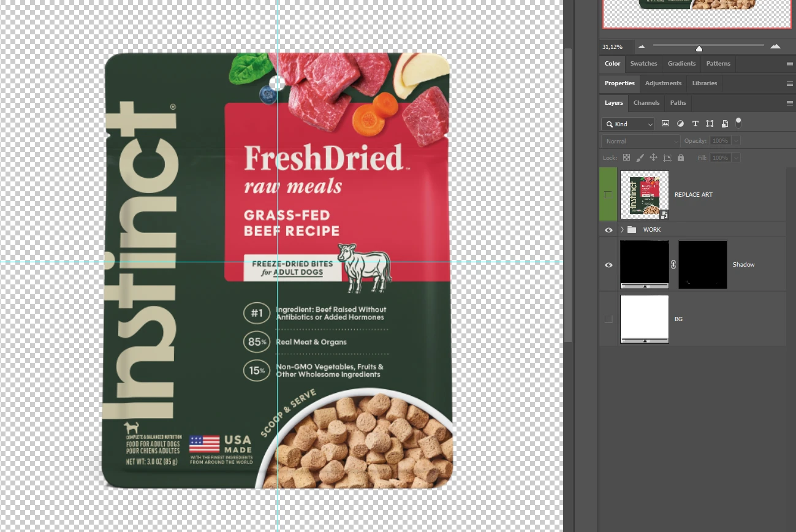Image resolution: width=796 pixels, height=532 pixels.
Task: Select the Shadow layer mask thumbnail
Action: coord(703,265)
